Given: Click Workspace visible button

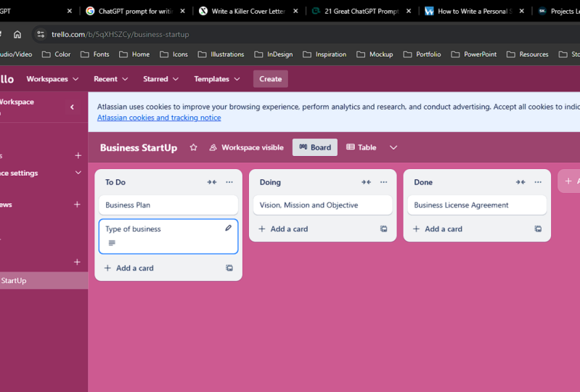Looking at the screenshot, I should pos(246,147).
